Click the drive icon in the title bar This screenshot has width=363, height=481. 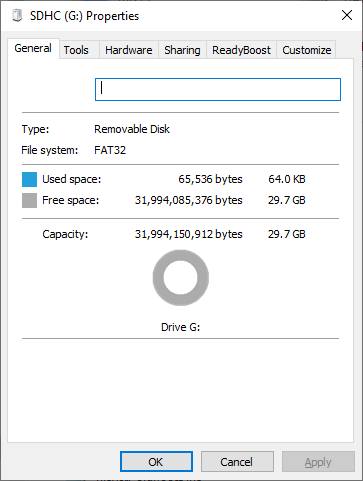click(17, 16)
